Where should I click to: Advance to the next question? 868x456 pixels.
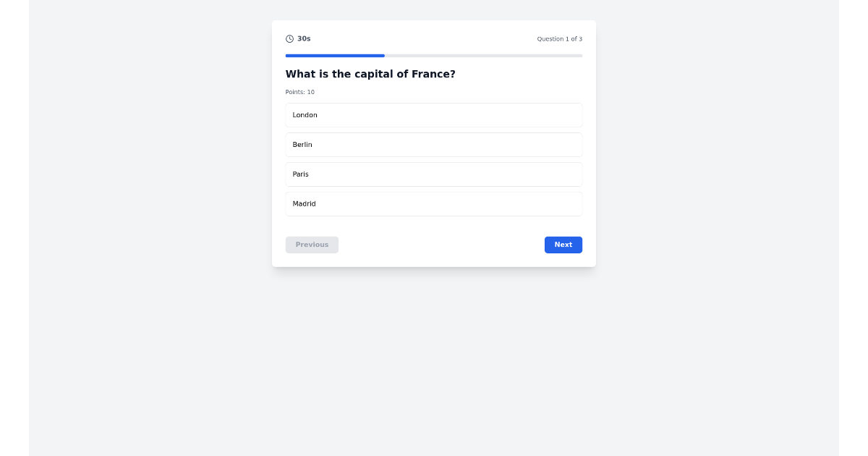point(563,245)
